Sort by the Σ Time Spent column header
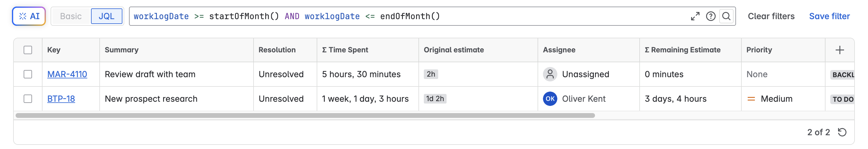This screenshot has height=149, width=868. pos(348,50)
